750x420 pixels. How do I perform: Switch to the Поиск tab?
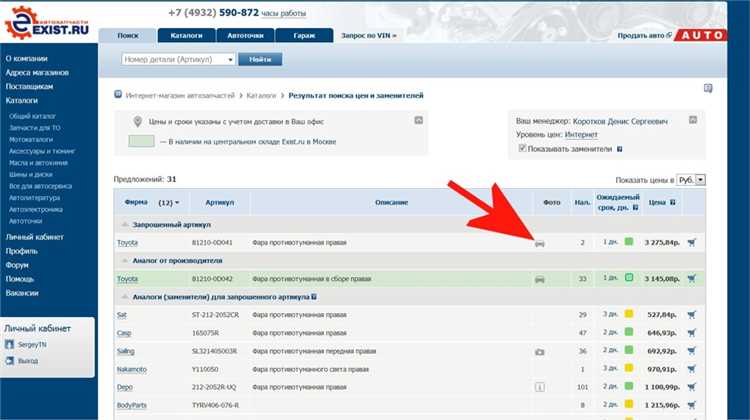coord(128,35)
